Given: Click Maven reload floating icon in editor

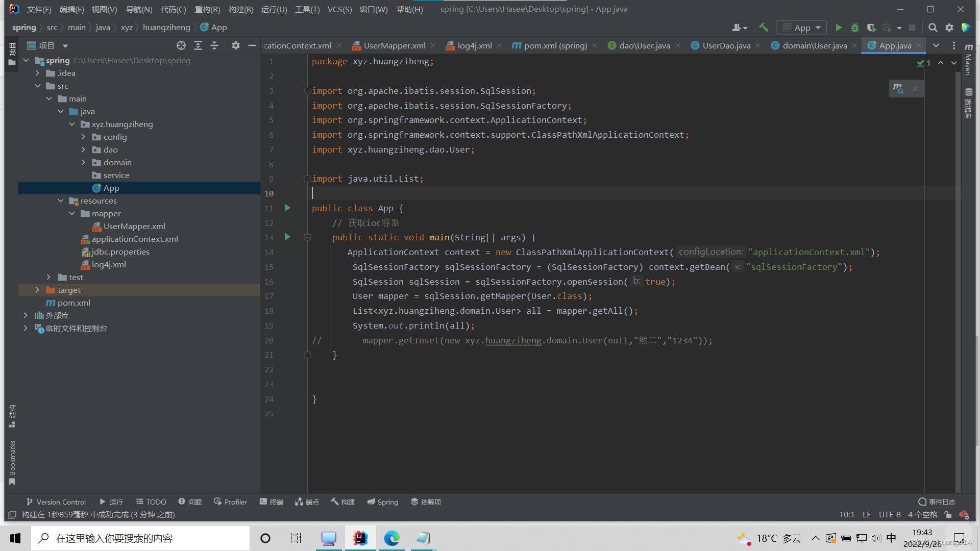Looking at the screenshot, I should pyautogui.click(x=898, y=89).
